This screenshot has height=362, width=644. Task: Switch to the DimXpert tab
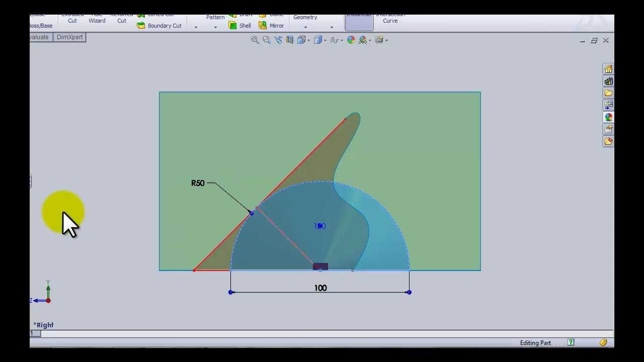pos(69,37)
